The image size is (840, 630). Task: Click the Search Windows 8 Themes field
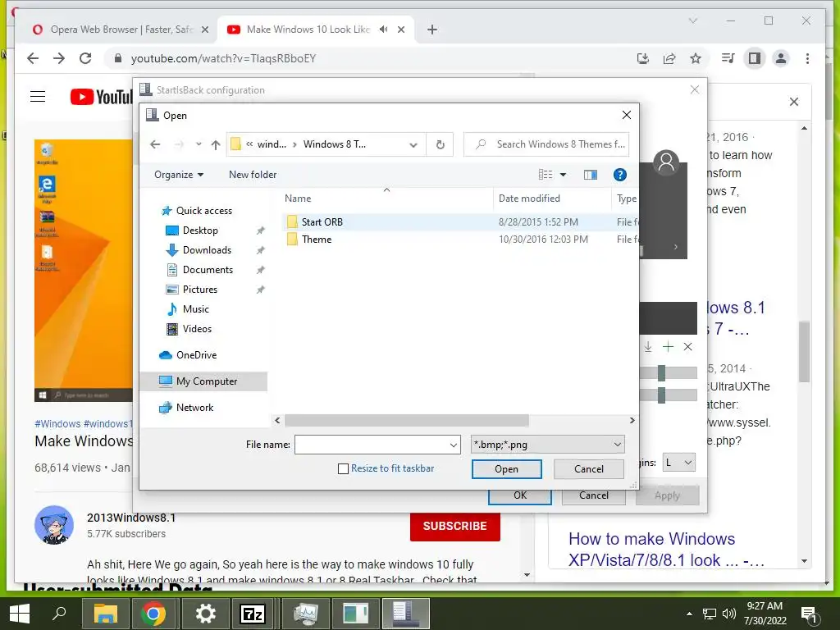[546, 144]
